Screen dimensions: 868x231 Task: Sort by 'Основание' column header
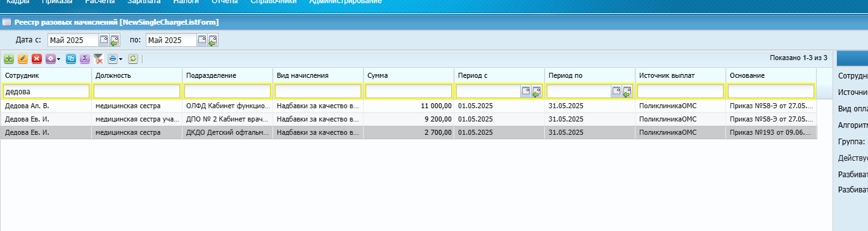tap(771, 75)
